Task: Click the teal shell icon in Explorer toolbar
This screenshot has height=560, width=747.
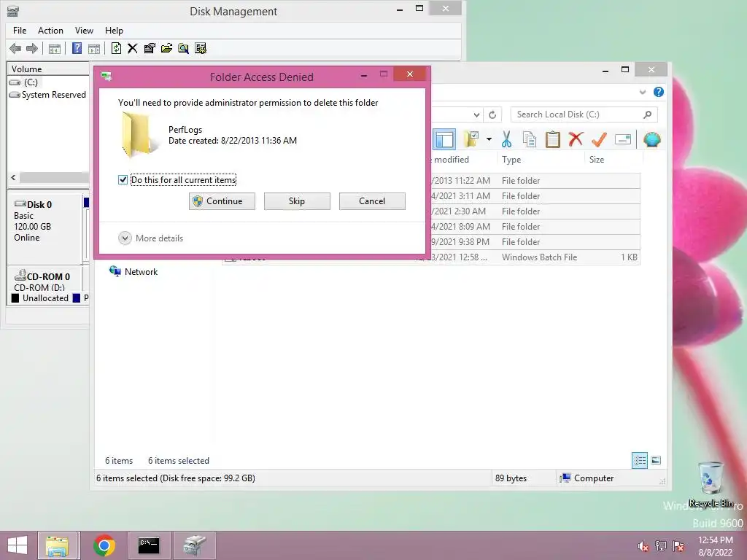Action: point(651,139)
